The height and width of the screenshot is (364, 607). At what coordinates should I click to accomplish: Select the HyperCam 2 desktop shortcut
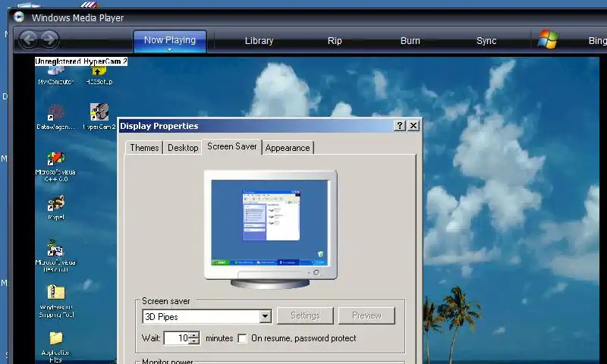click(99, 116)
